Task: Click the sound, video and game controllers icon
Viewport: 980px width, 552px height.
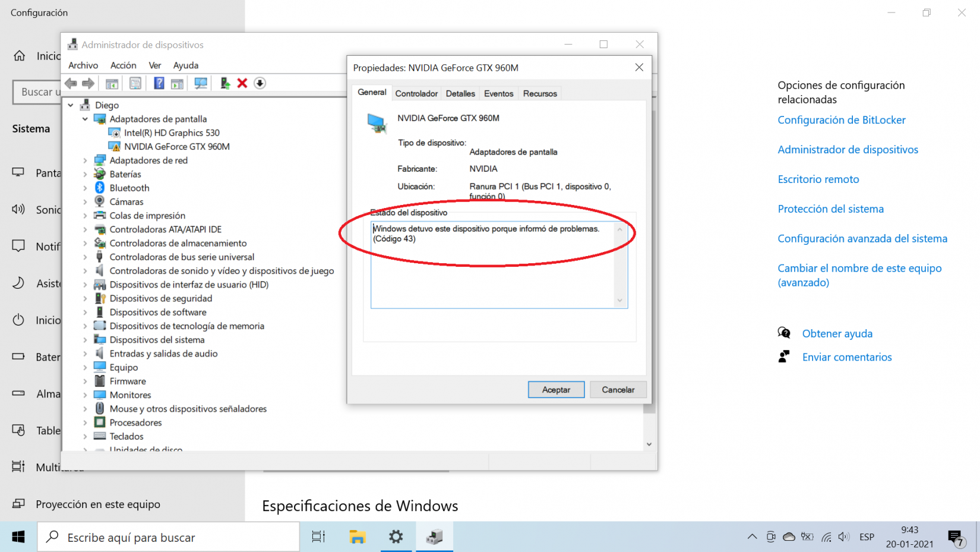Action: [100, 270]
